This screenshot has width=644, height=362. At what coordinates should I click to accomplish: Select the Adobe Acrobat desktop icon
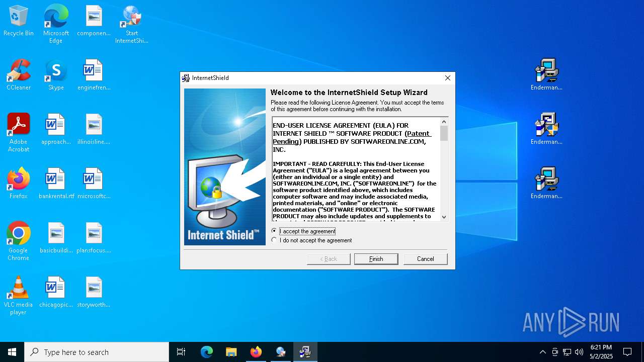(x=19, y=133)
